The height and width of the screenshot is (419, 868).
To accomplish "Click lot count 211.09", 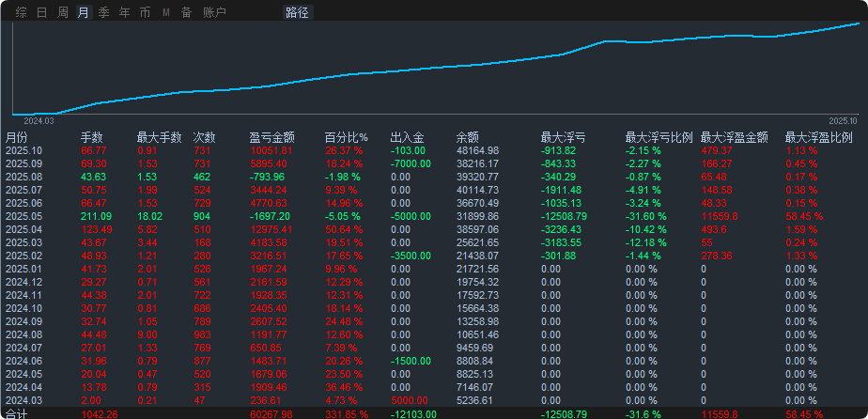I will click(x=97, y=216).
